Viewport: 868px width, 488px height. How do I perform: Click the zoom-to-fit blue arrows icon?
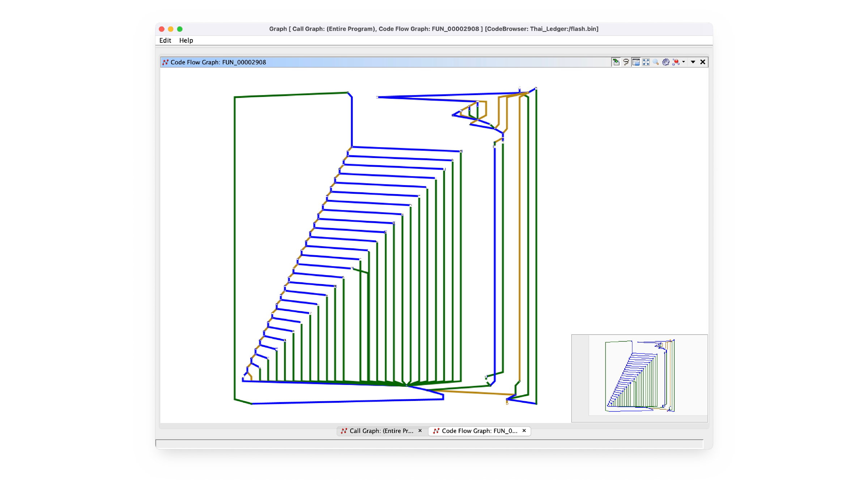[x=646, y=62]
